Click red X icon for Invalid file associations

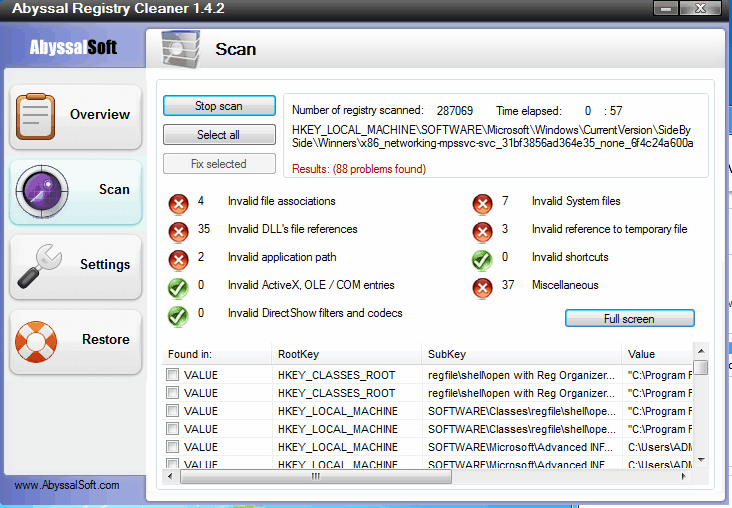(178, 204)
